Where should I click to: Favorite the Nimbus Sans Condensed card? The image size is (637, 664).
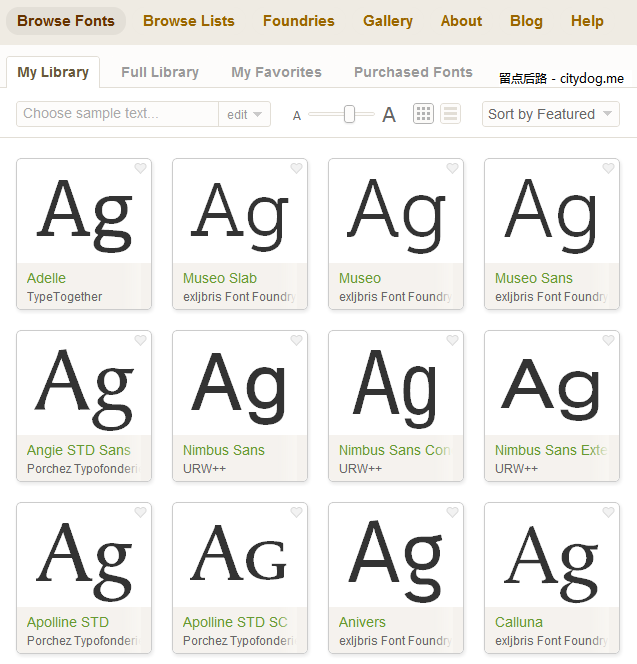[452, 340]
